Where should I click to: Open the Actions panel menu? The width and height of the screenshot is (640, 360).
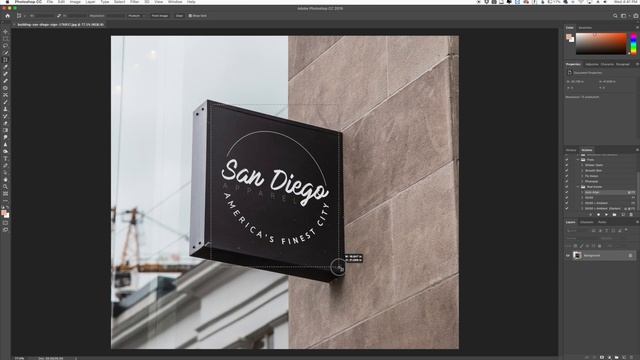[x=637, y=150]
